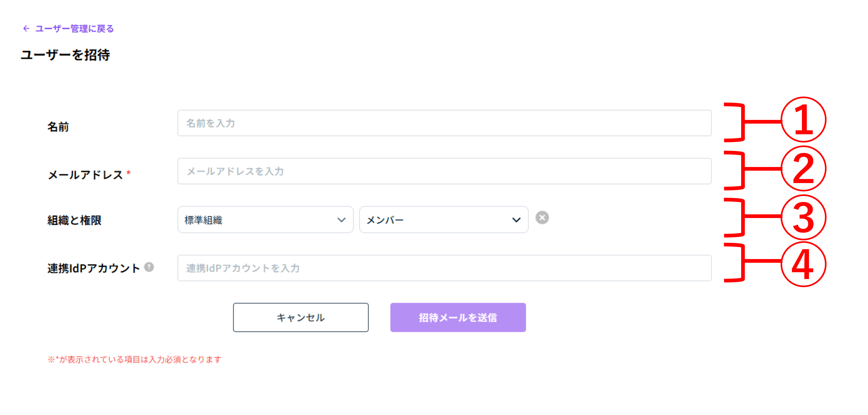Image resolution: width=868 pixels, height=415 pixels.
Task: Click the chevron arrow in 標準組織 selector
Action: coord(341,220)
